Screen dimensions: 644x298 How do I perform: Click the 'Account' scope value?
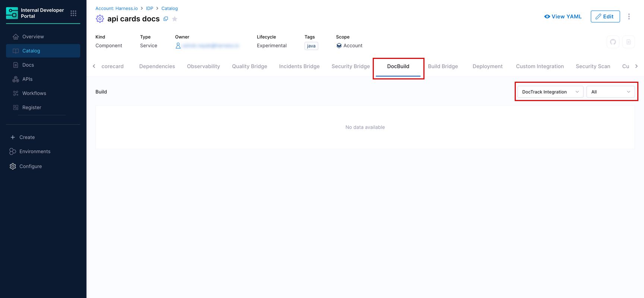click(353, 46)
